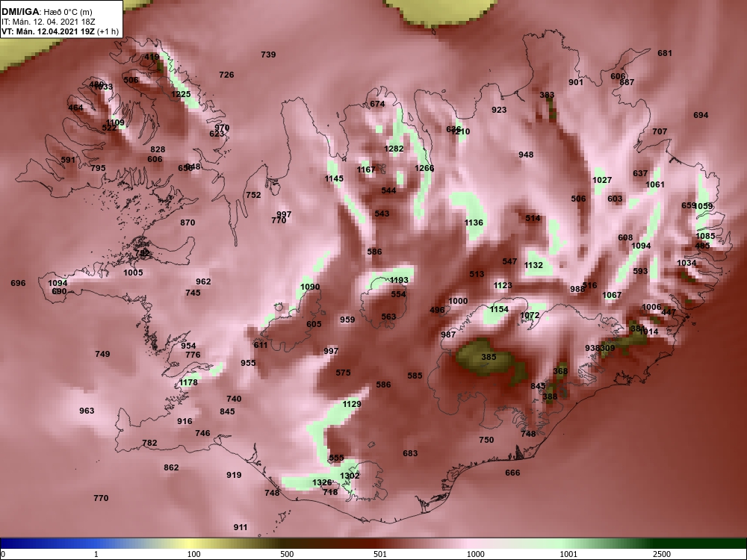The height and width of the screenshot is (560, 747).
Task: Click the map value 870
Action: click(187, 223)
